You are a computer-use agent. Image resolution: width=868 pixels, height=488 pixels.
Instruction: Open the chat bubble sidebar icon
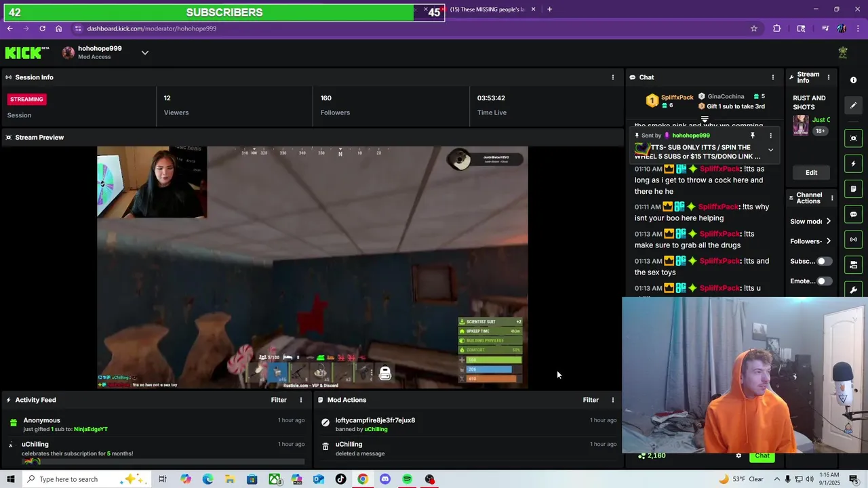[x=853, y=214]
